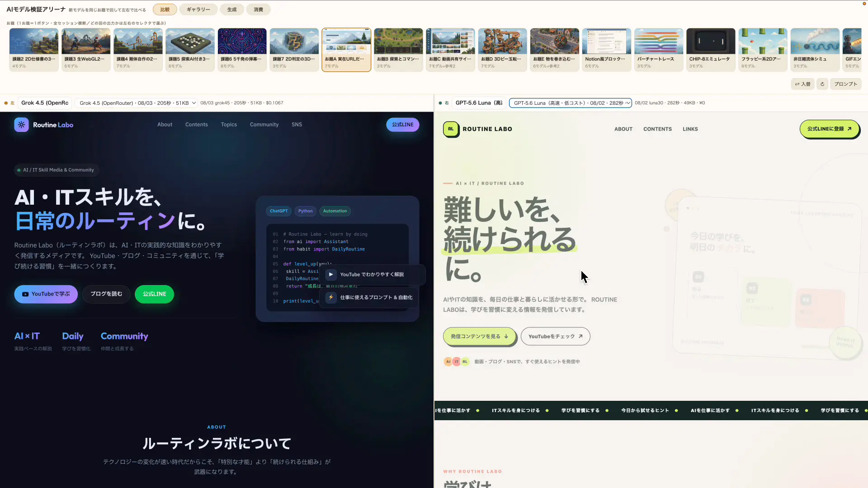This screenshot has width=868, height=488.
Task: Click the Grok 4.5 model name field
Action: click(45, 103)
